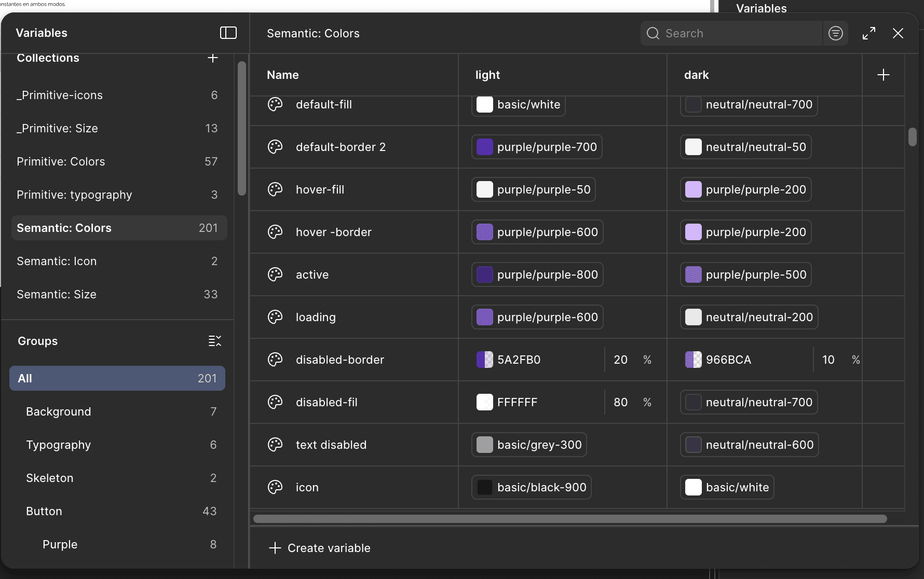Expand the variables modal to fullscreen
This screenshot has height=579, width=924.
869,33
